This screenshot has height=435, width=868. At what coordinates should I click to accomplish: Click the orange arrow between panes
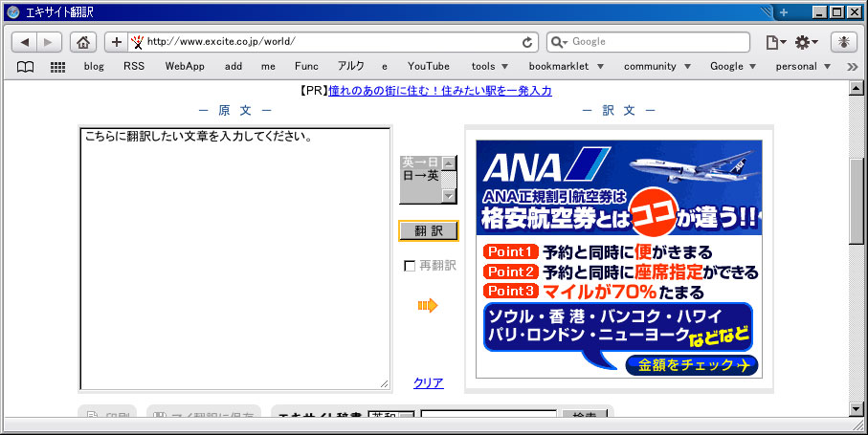[428, 305]
